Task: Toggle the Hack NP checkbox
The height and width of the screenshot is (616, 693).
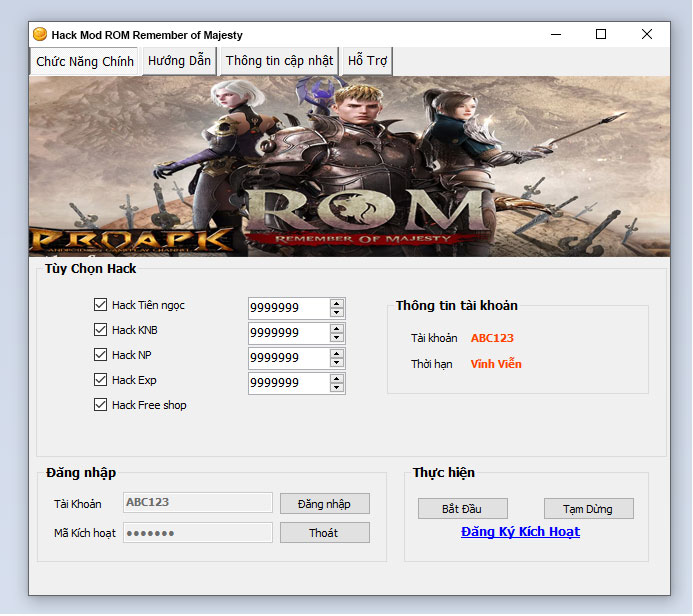Action: tap(100, 354)
